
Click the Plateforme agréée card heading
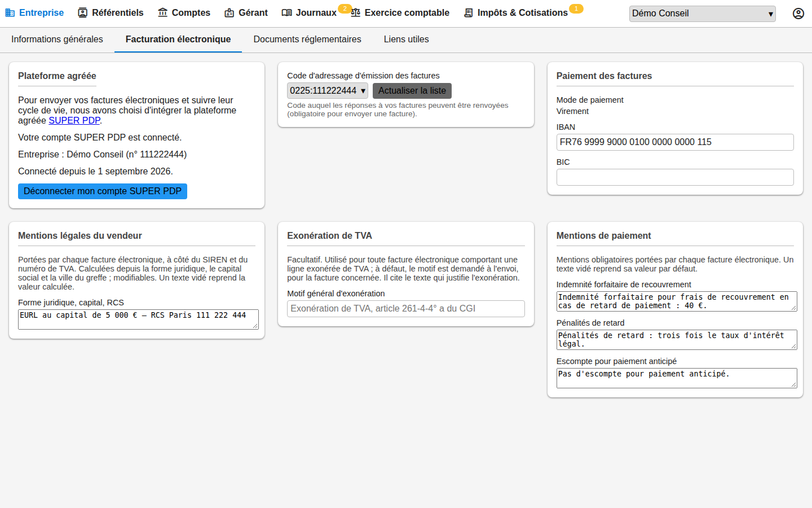click(x=57, y=76)
